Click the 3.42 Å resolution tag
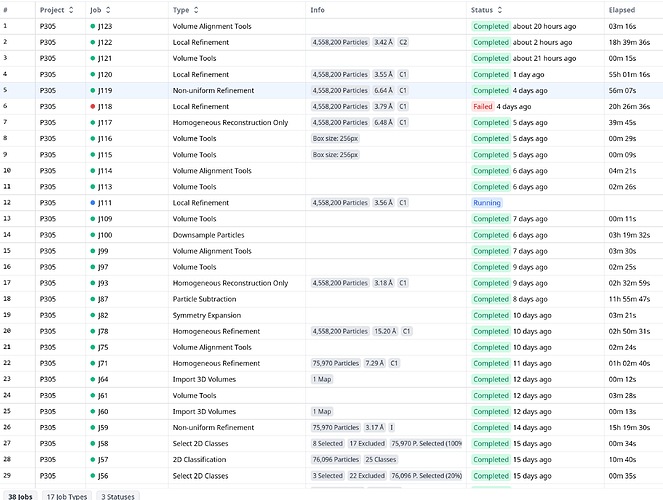 click(384, 42)
